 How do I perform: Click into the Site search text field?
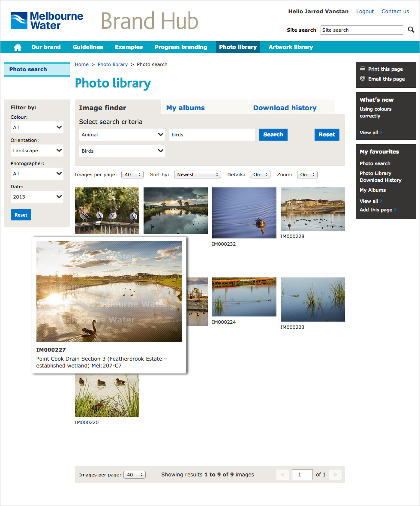click(x=361, y=30)
